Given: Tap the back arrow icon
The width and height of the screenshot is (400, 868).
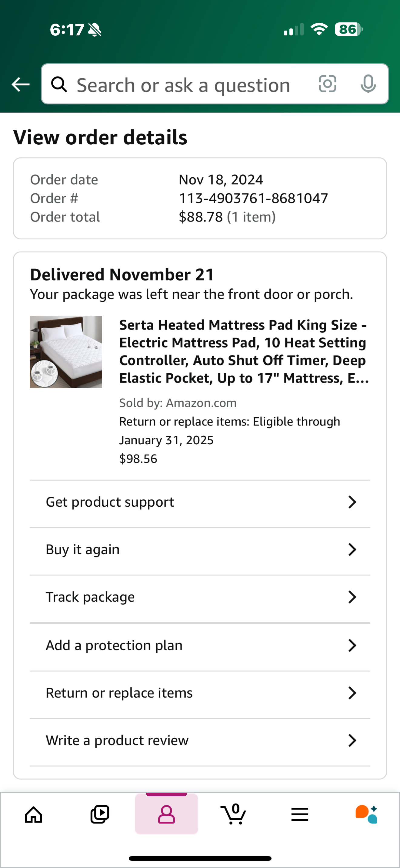Looking at the screenshot, I should 21,84.
